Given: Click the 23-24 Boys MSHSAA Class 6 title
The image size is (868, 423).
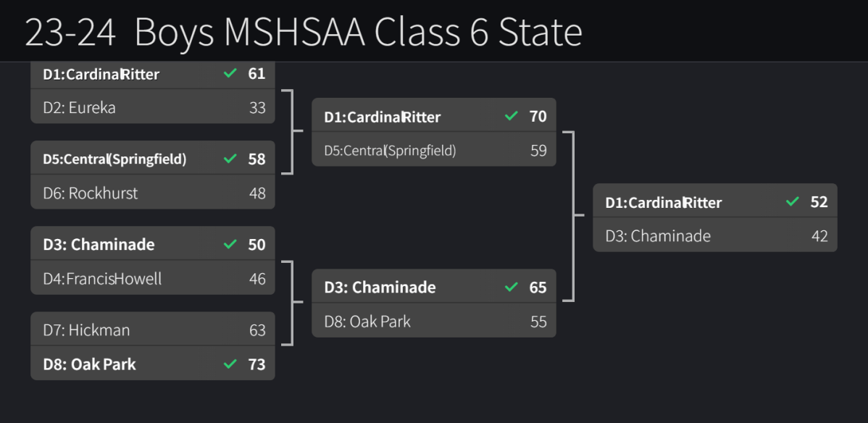Looking at the screenshot, I should click(x=304, y=32).
